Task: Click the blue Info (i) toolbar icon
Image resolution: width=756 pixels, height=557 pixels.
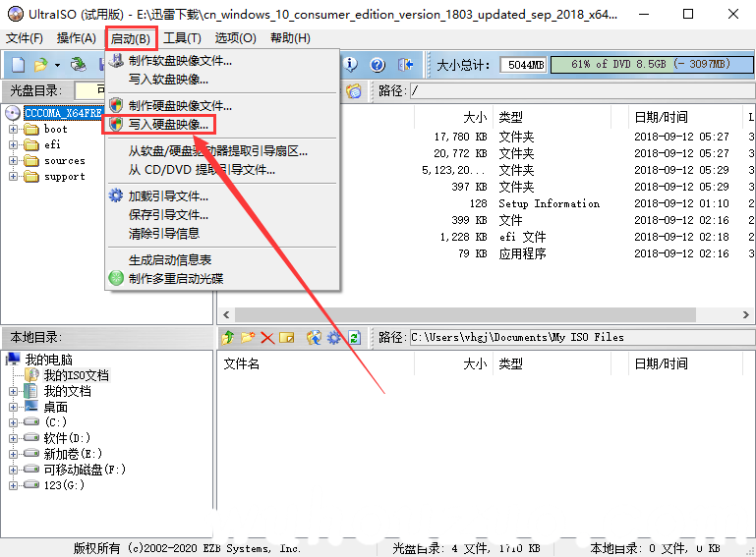Action: 351,64
